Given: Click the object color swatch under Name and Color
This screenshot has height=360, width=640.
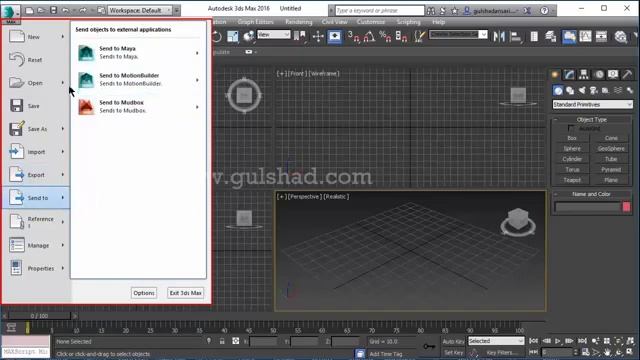Looking at the screenshot, I should (626, 207).
